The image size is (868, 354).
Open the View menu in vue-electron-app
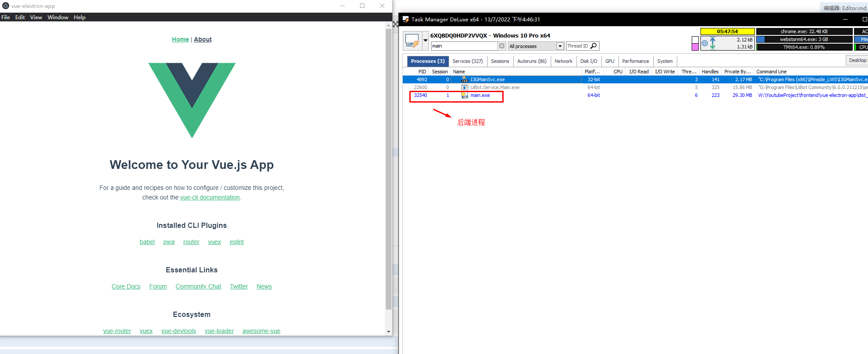coord(36,17)
